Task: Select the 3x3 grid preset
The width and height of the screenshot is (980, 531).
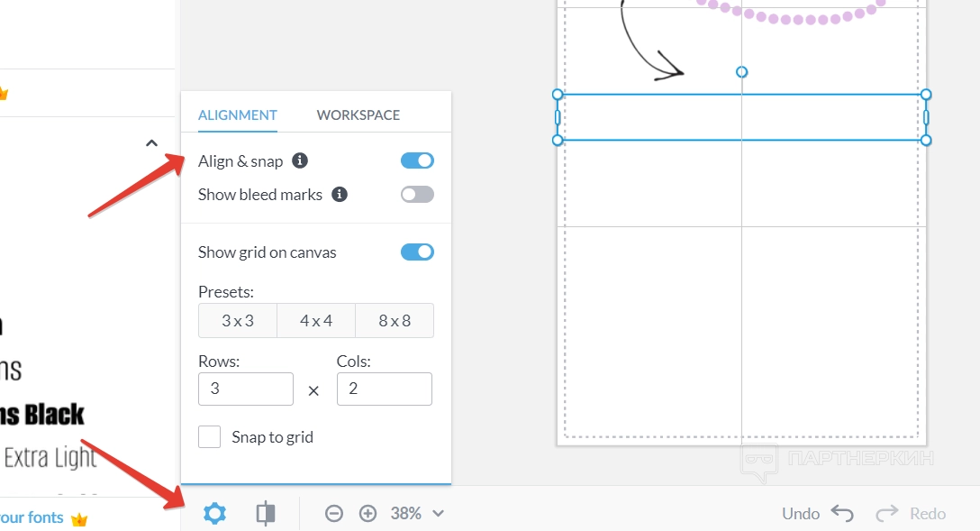Action: (x=238, y=321)
